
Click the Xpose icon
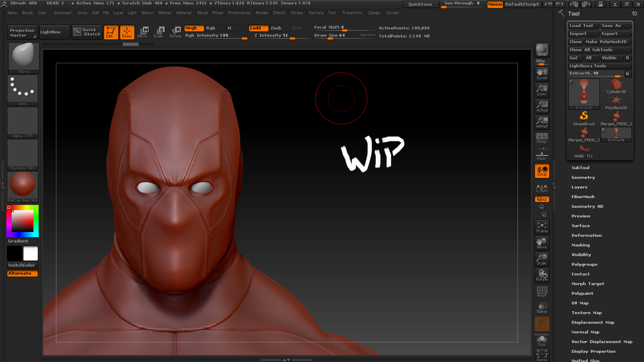(542, 356)
